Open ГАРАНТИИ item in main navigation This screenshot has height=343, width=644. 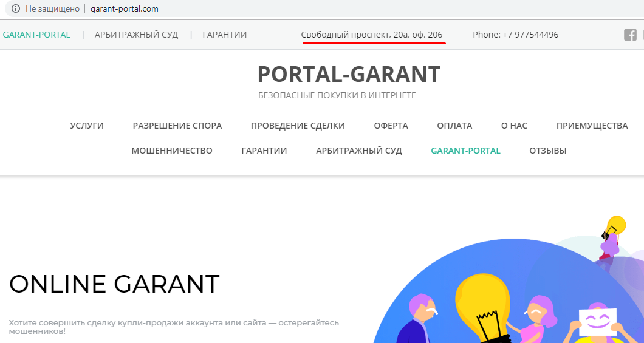(264, 151)
